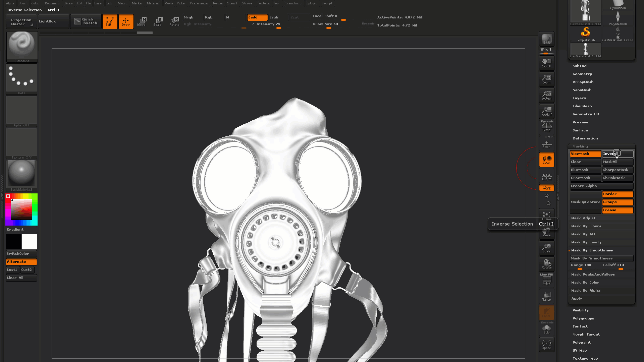Open the Standard brush picker
Screen dimensions: 644x362
[x=22, y=47]
